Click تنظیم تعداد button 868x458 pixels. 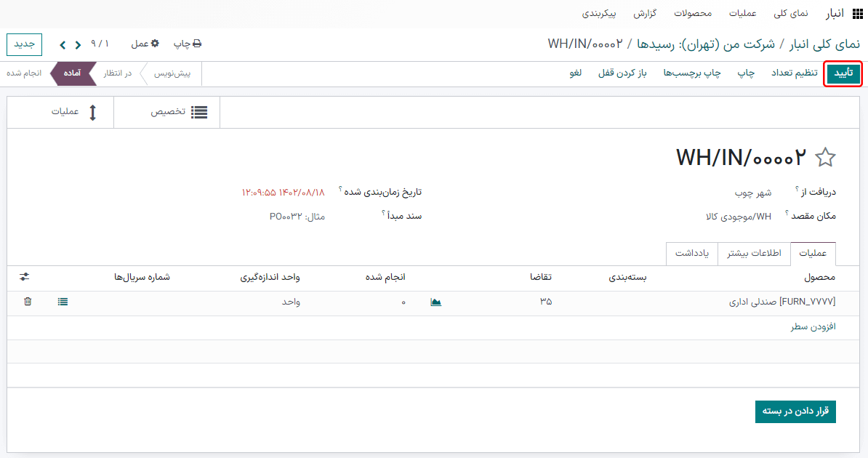795,73
